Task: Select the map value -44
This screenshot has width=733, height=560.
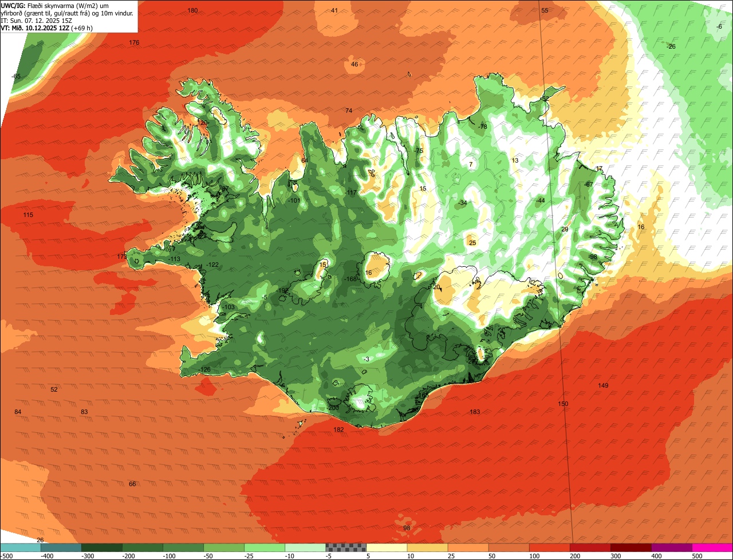Action: pyautogui.click(x=540, y=200)
